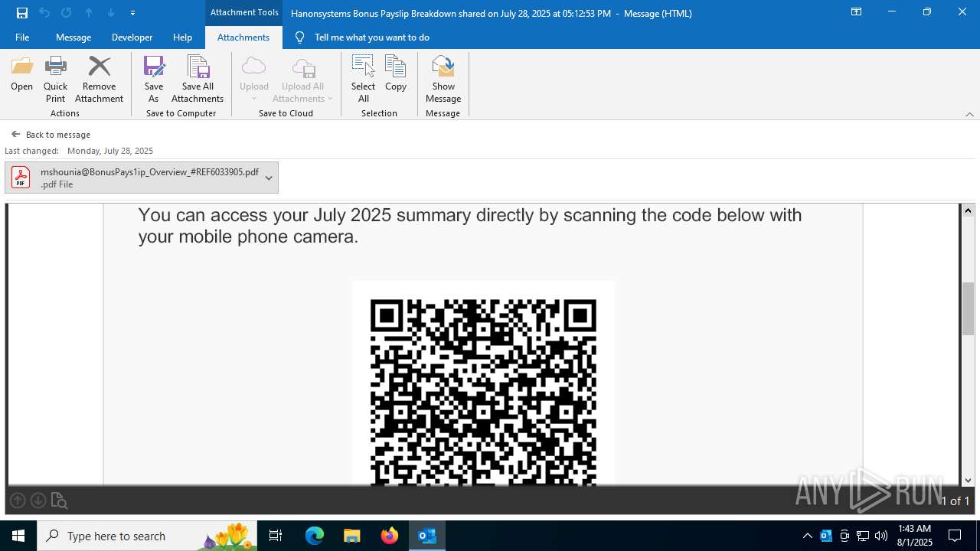Open the Help ribbon tab
The image size is (980, 551).
tap(182, 37)
